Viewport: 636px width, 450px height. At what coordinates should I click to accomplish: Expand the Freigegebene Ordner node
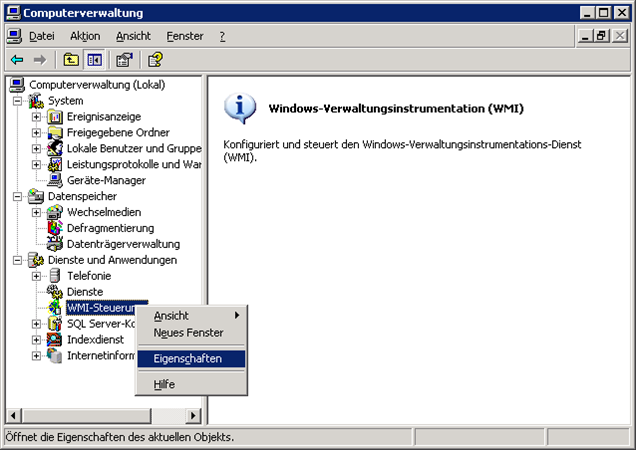36,133
